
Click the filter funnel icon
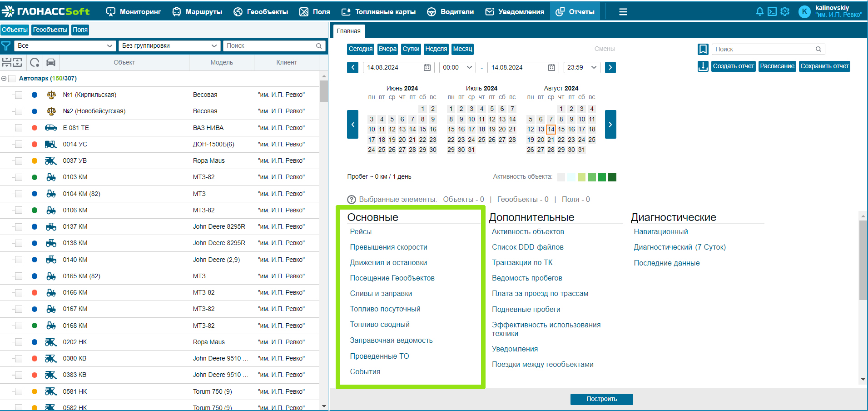click(6, 46)
